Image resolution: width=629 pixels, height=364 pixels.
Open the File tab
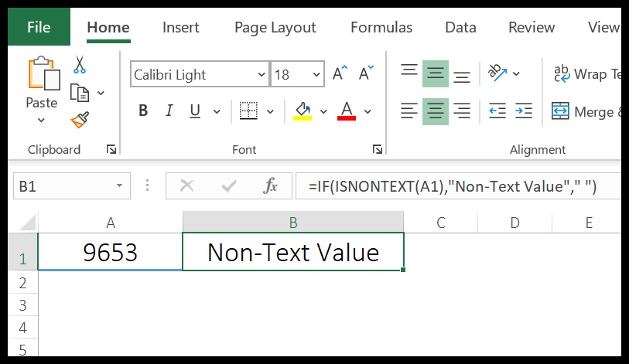pyautogui.click(x=39, y=27)
